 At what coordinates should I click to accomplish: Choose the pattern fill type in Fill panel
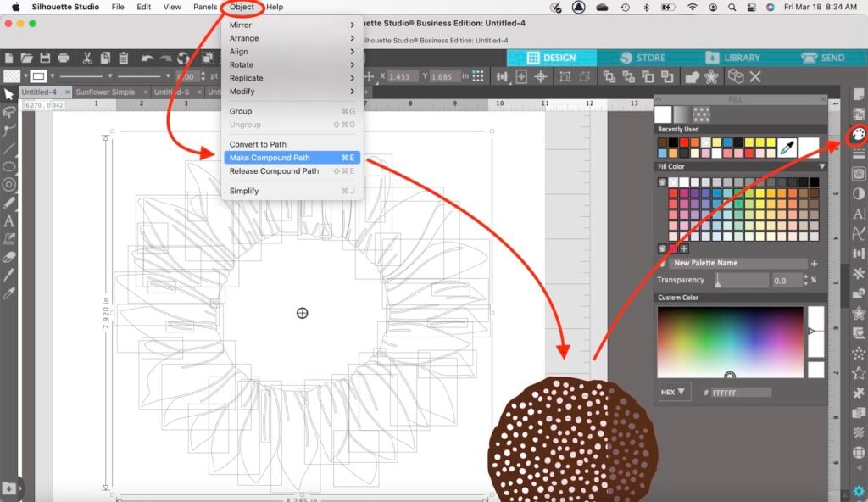click(x=701, y=114)
